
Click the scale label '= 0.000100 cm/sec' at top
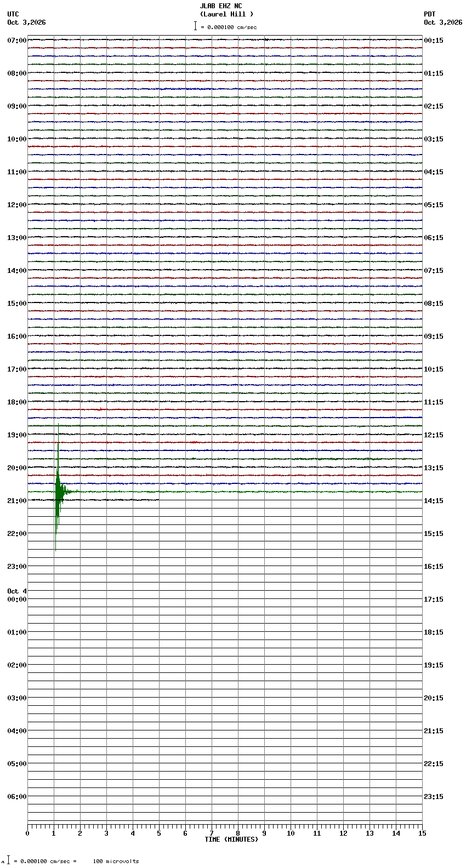(229, 27)
